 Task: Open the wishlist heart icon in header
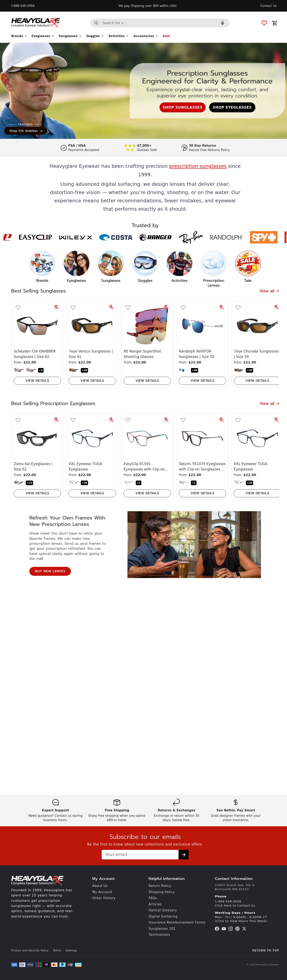[x=264, y=23]
